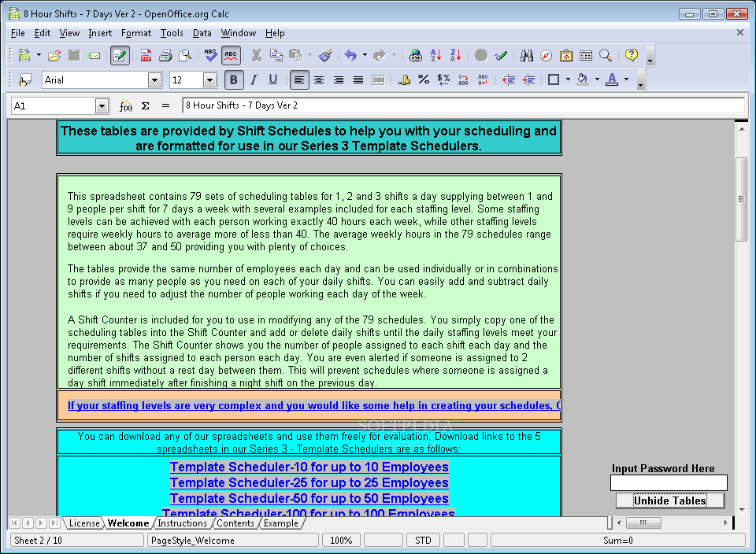756x554 pixels.
Task: Sort the data in ascending order
Action: tap(435, 55)
